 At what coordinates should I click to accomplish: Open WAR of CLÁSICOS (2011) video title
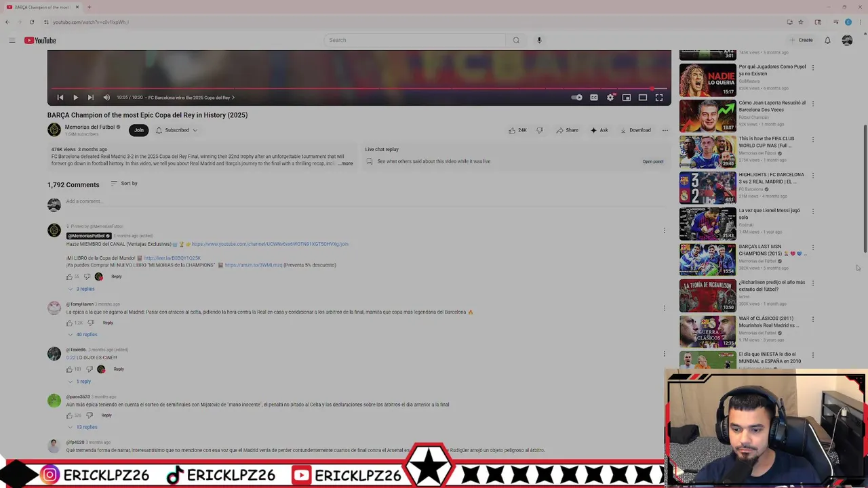(x=769, y=322)
